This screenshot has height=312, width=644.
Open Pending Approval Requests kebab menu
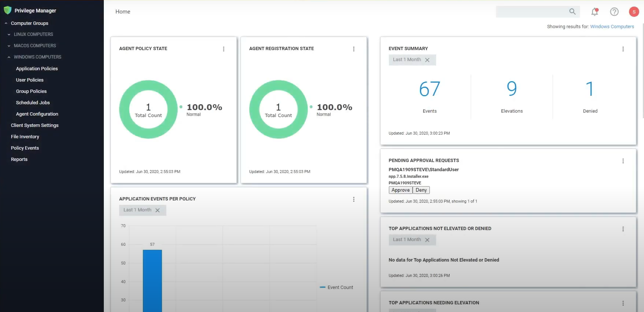pyautogui.click(x=623, y=161)
